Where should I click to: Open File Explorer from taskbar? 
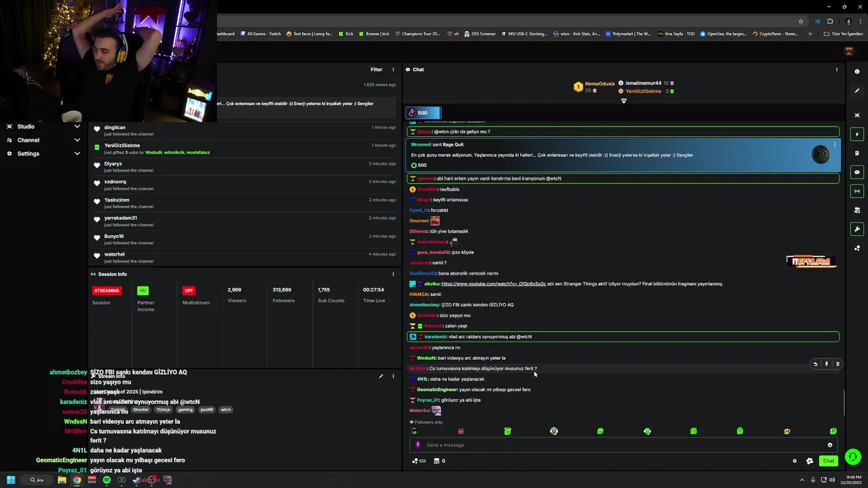[x=62, y=480]
